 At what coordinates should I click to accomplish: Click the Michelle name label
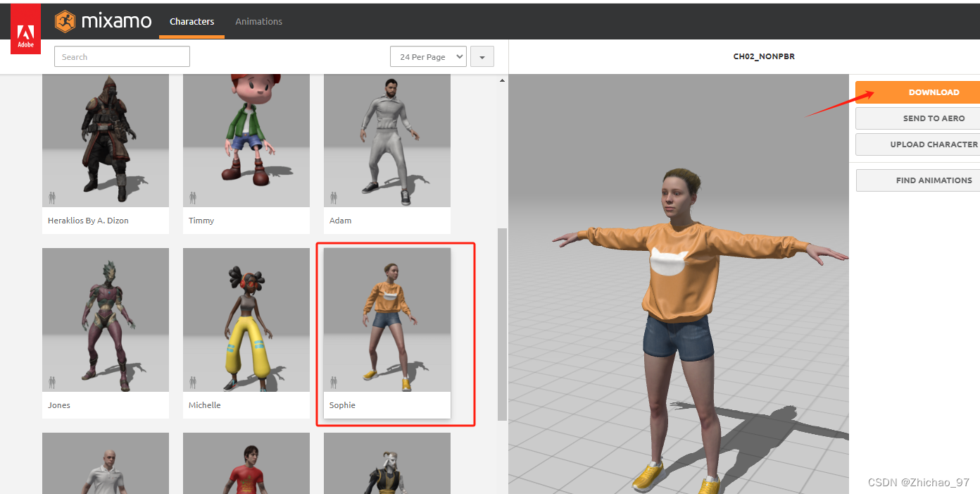(x=205, y=405)
